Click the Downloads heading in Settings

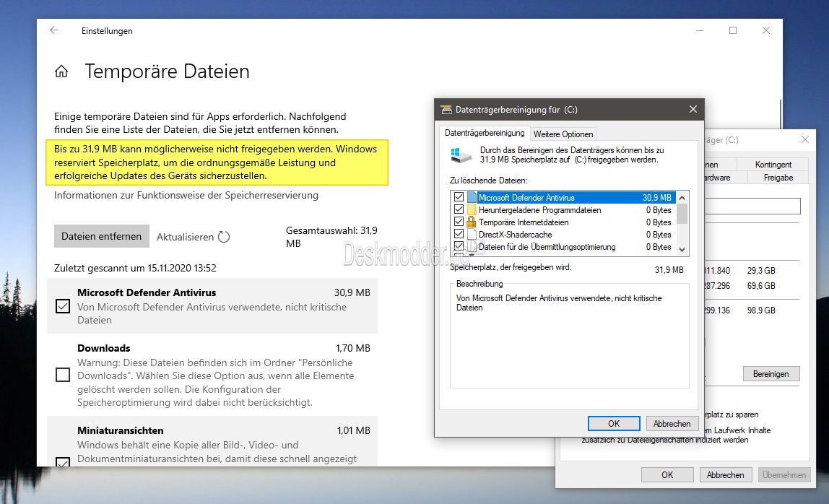pos(104,348)
